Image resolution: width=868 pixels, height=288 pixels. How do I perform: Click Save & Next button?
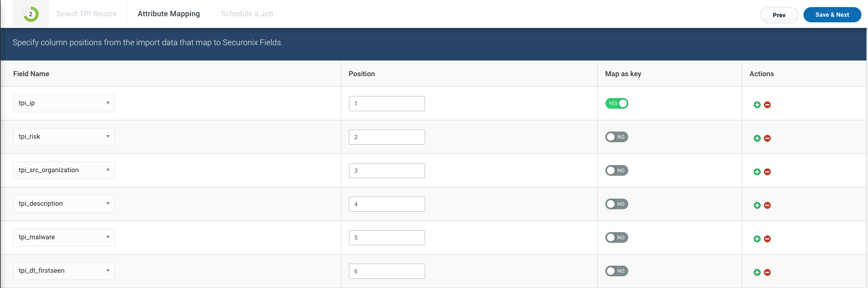click(832, 15)
